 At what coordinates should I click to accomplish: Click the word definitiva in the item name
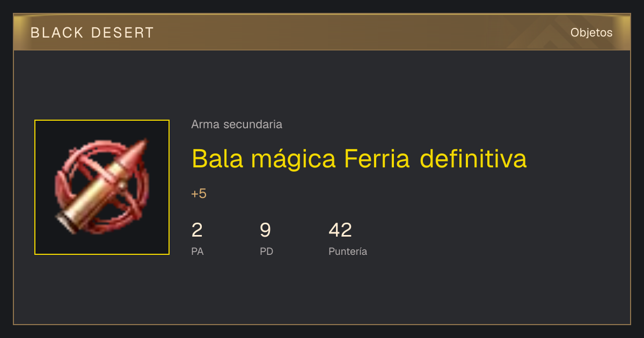pyautogui.click(x=473, y=158)
